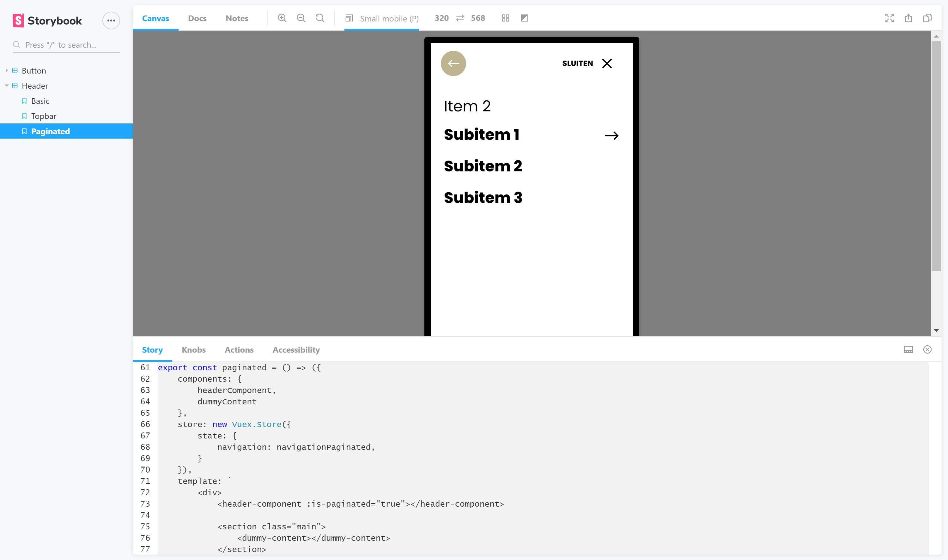Click the Accessibility tab label

[296, 349]
